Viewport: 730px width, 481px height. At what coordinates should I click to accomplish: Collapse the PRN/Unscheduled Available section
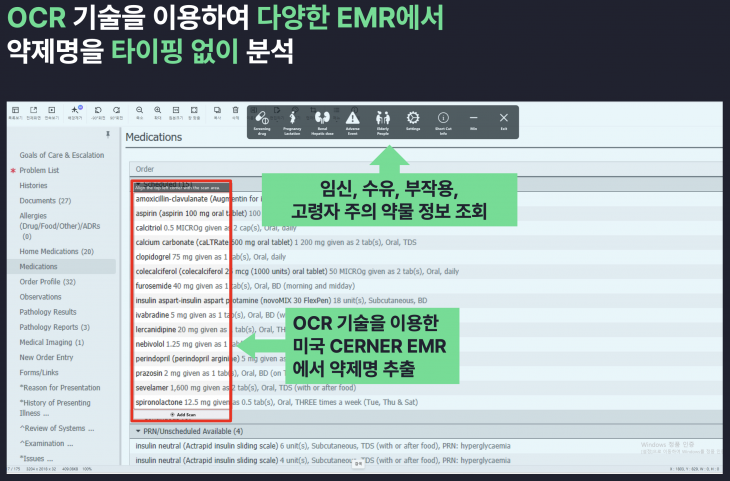[138, 431]
